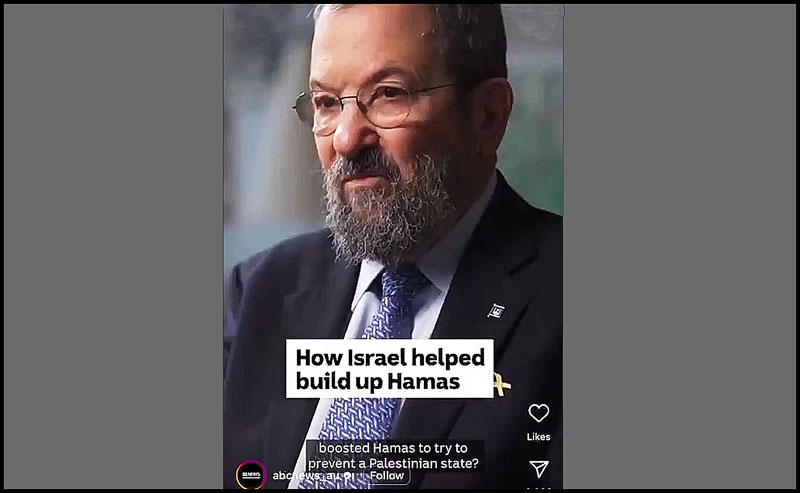Click the yellow ribbon pin on jacket

(501, 384)
